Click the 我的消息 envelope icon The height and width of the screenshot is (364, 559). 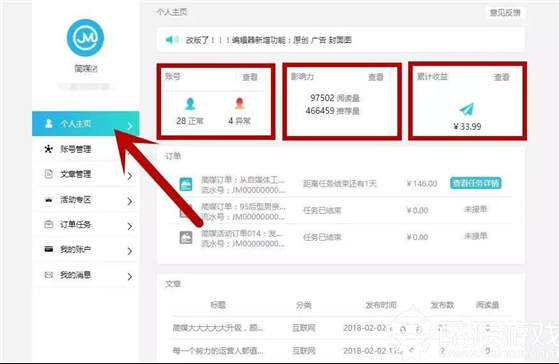[x=48, y=275]
